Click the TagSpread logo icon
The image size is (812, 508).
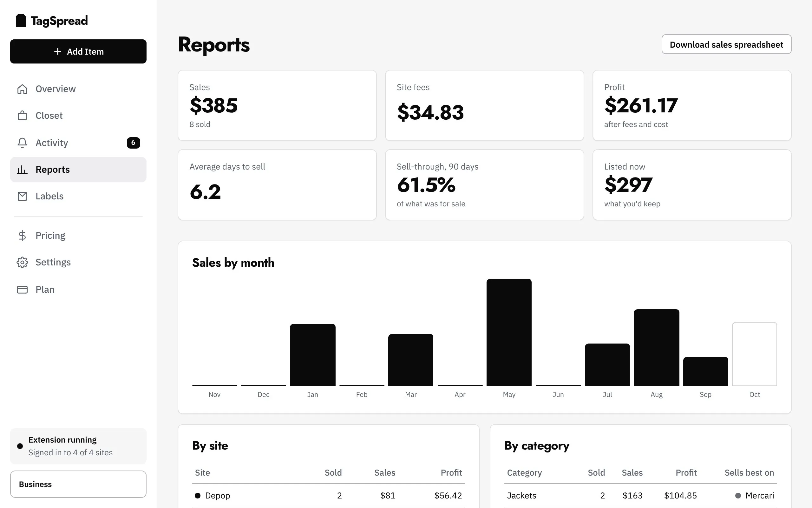[21, 21]
